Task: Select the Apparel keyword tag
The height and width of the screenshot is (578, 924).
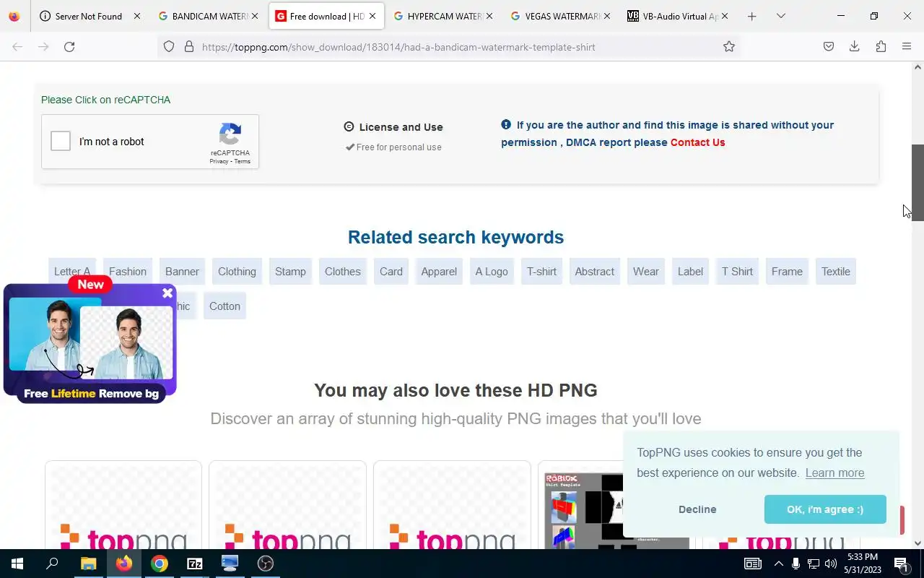Action: pyautogui.click(x=439, y=272)
